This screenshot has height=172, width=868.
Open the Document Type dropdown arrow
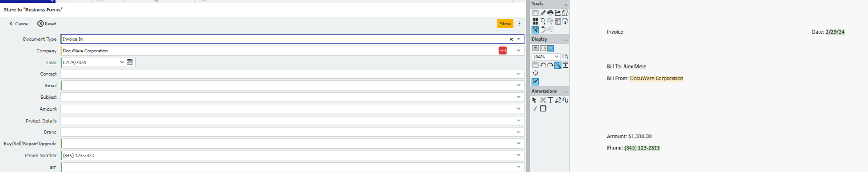click(x=519, y=39)
